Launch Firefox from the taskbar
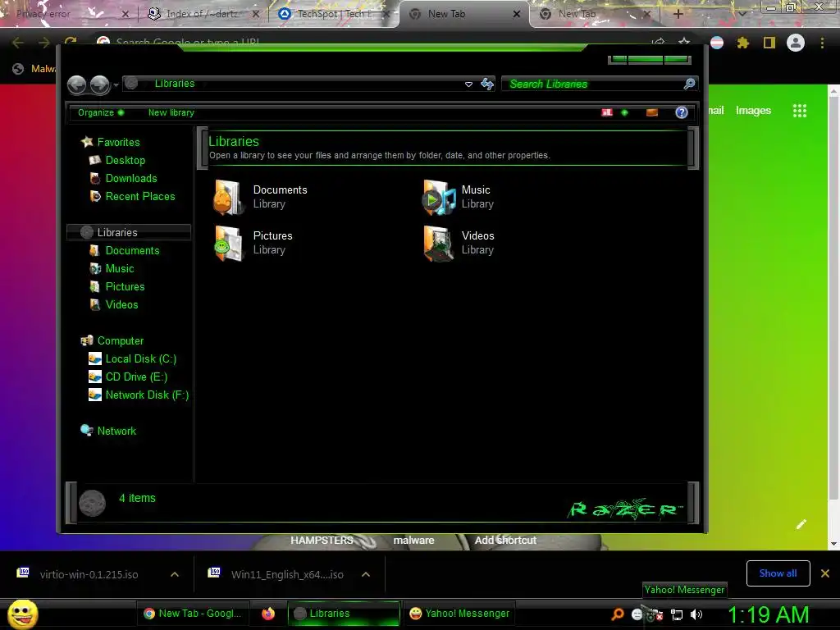The height and width of the screenshot is (630, 840). tap(268, 614)
